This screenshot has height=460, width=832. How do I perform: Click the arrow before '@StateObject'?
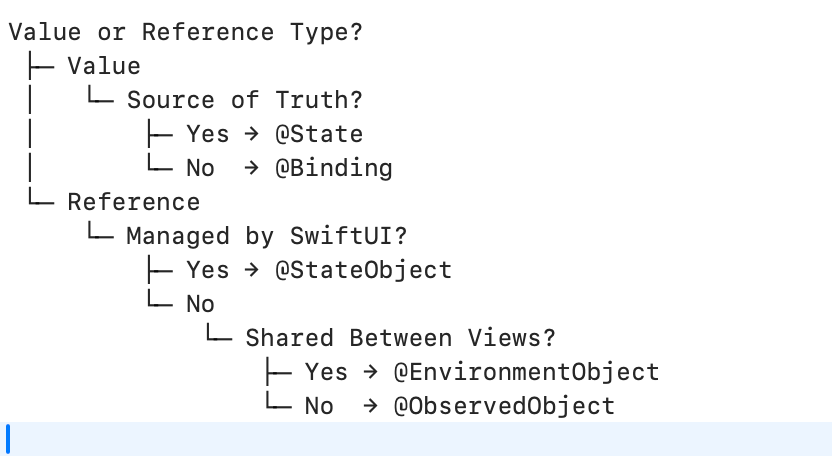252,270
